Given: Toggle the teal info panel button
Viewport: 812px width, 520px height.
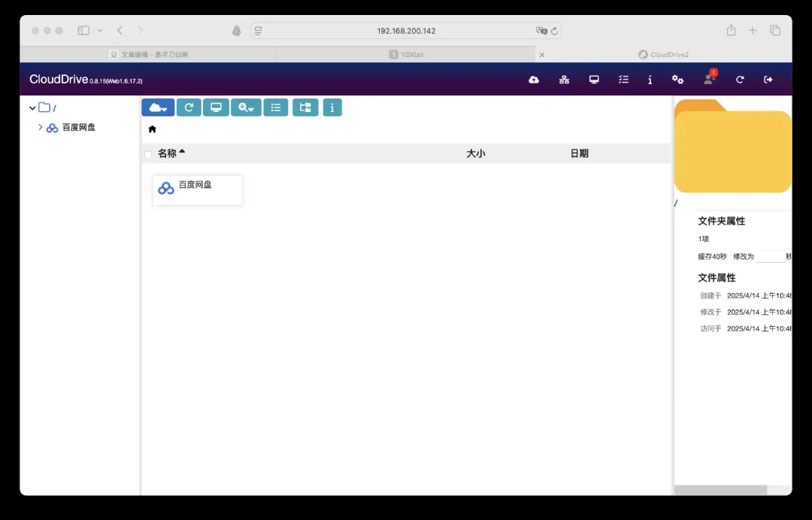Looking at the screenshot, I should point(332,107).
